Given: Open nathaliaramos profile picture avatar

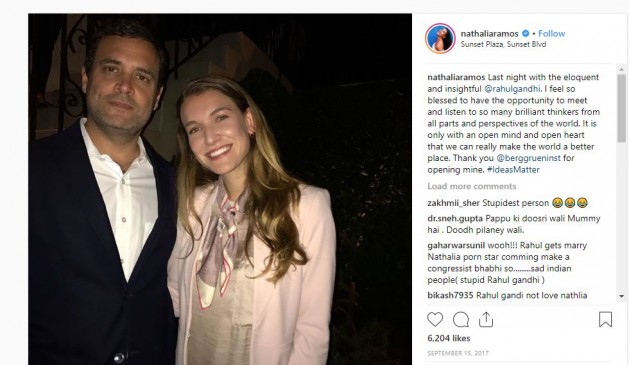Looking at the screenshot, I should pos(440,39).
